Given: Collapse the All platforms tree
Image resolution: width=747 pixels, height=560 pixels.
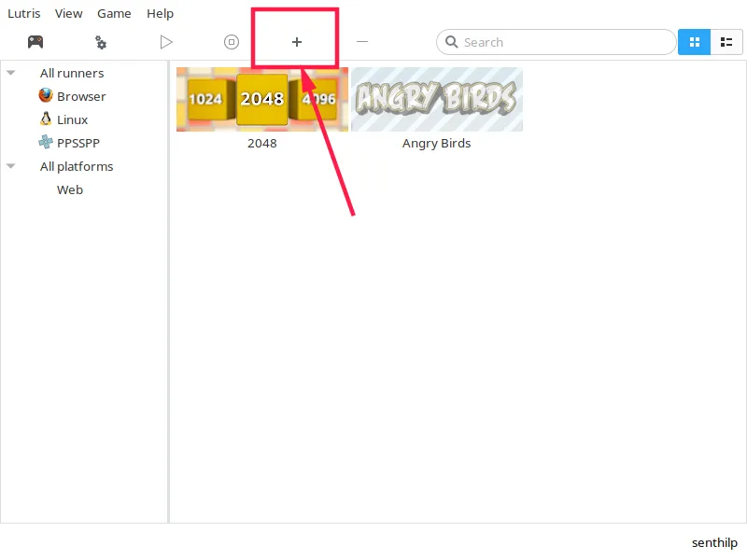Looking at the screenshot, I should [11, 166].
